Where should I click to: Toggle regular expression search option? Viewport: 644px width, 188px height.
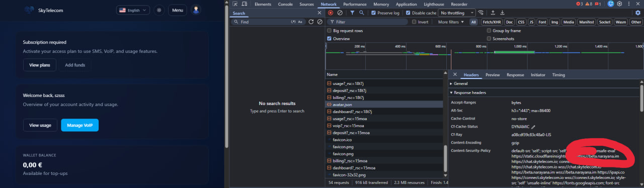tap(293, 22)
